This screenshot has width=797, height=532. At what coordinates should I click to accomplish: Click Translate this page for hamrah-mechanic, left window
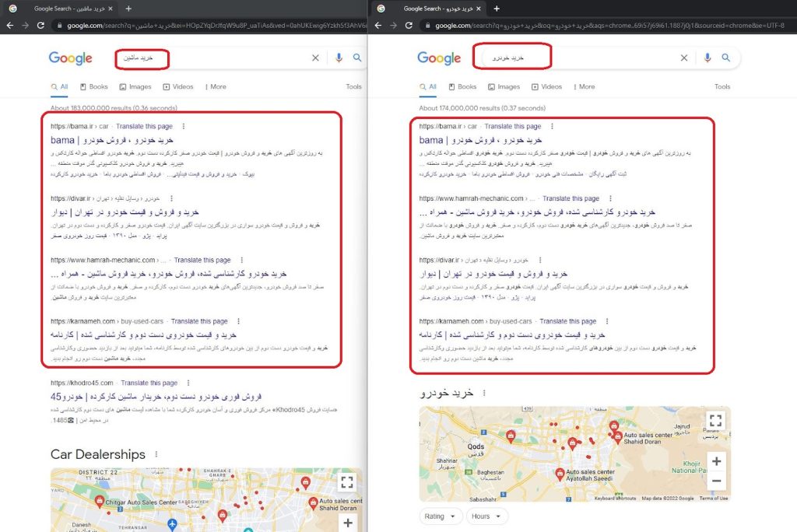[x=202, y=260]
